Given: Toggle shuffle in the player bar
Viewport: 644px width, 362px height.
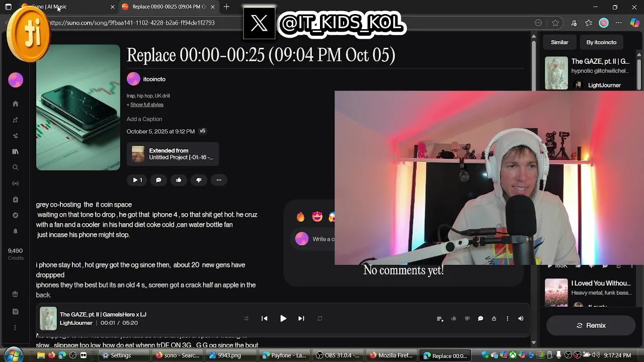Looking at the screenshot, I should [x=246, y=318].
